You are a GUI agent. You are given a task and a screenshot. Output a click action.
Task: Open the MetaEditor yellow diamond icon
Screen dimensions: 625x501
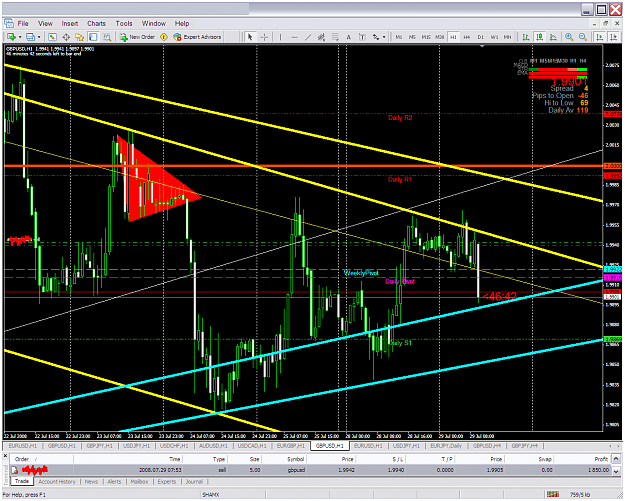163,37
